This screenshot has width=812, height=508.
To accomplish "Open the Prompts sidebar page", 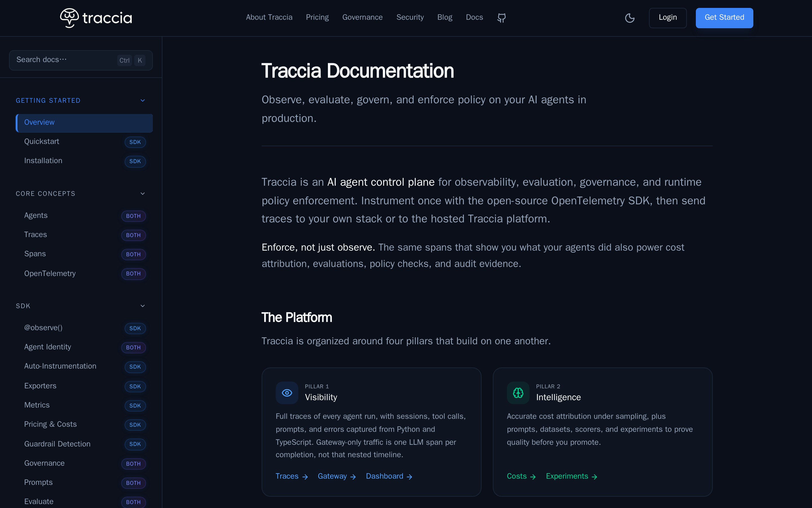I will coord(84,483).
